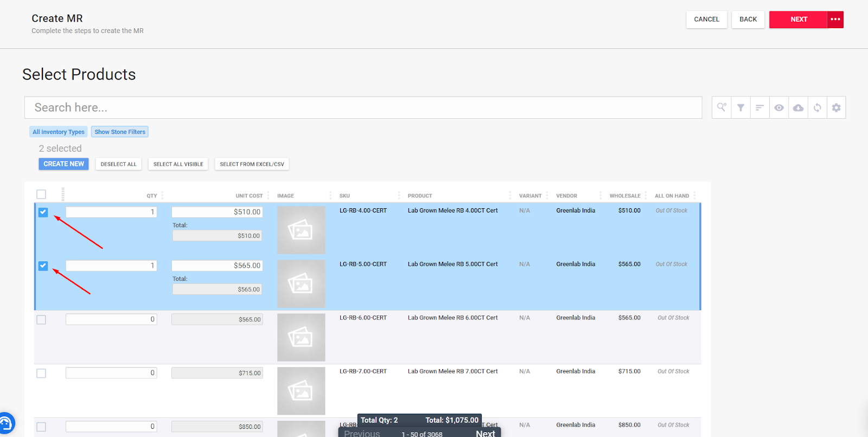Click the $715.00 wholesale value

point(629,371)
